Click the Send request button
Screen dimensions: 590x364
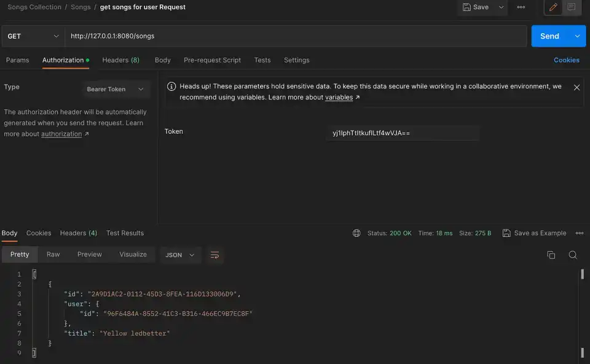point(549,36)
